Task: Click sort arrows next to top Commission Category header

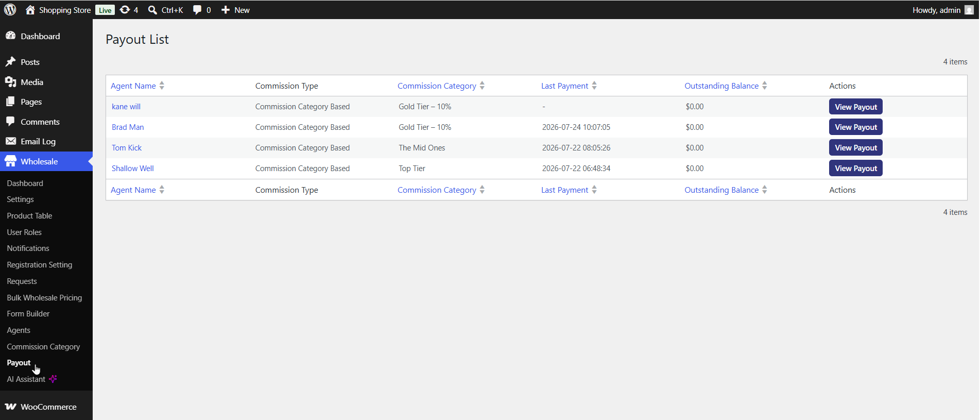Action: tap(482, 86)
